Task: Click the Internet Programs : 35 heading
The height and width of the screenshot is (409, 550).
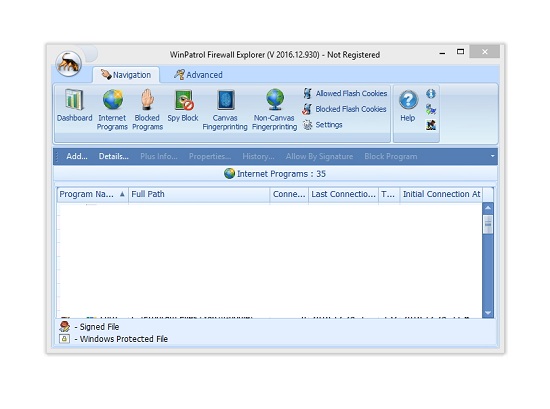Action: pyautogui.click(x=275, y=174)
